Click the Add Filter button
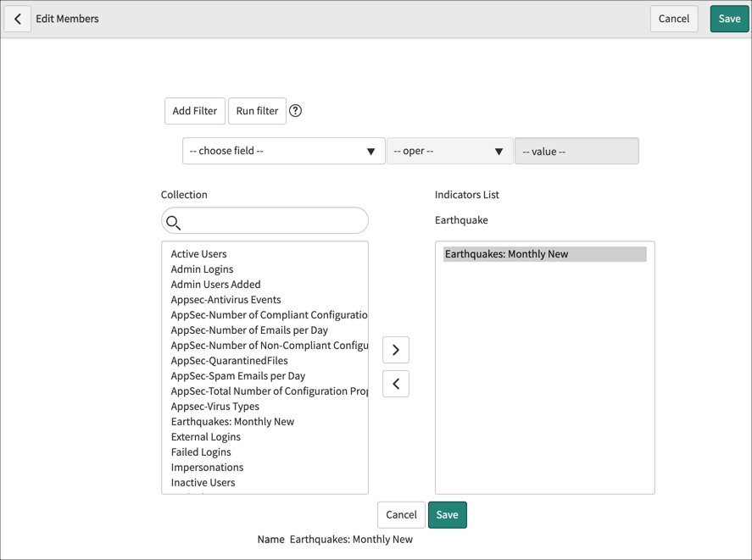 click(194, 110)
